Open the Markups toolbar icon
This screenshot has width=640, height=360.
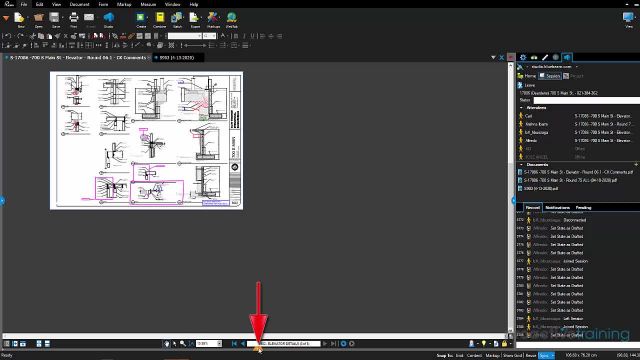click(x=213, y=18)
